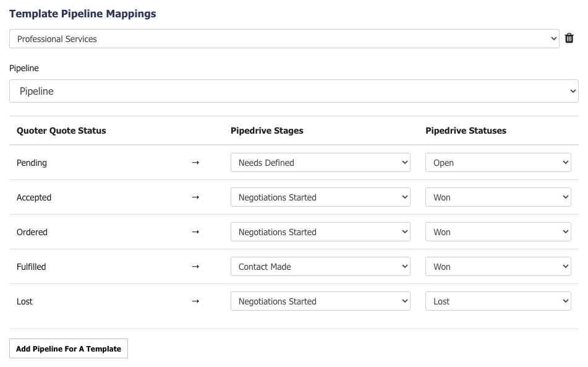Open the Professional Services template dropdown

tap(284, 38)
